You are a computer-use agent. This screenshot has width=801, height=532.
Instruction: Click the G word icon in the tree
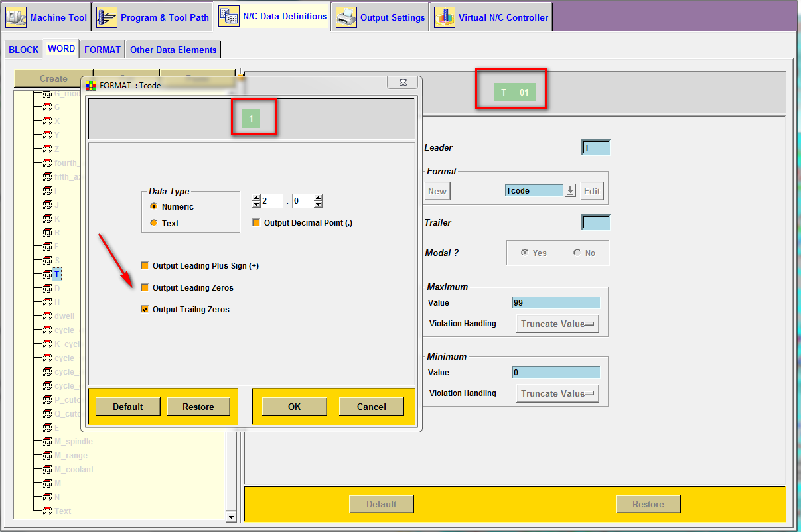click(47, 107)
